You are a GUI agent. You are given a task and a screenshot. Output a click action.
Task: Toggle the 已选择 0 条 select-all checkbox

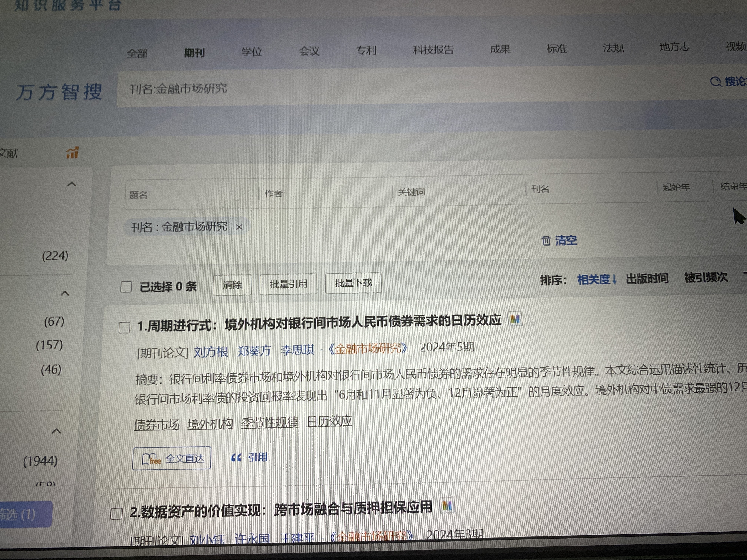126,287
